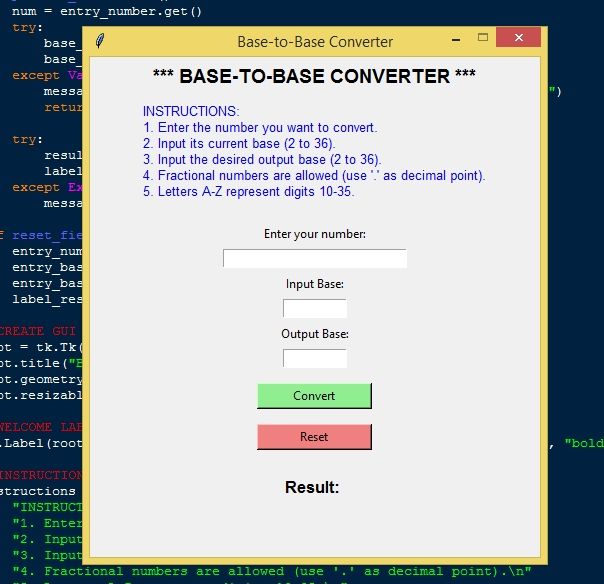604x584 pixels.
Task: Click the window title 'Base-to-Base Converter'
Action: pos(314,42)
